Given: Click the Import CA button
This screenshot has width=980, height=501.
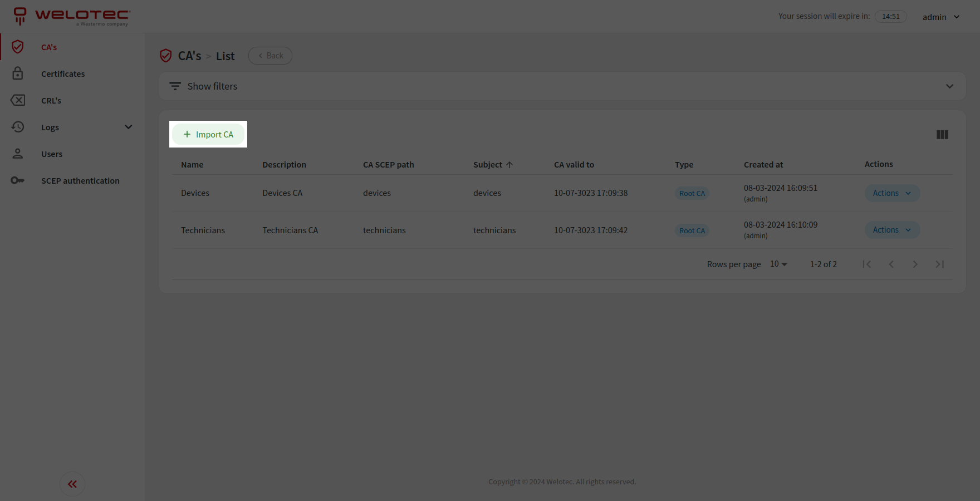Looking at the screenshot, I should tap(208, 134).
